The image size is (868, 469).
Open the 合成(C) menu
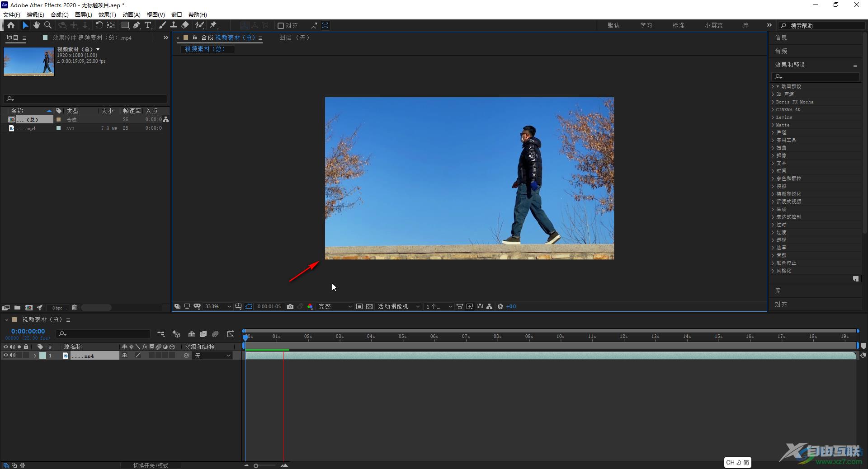click(x=60, y=14)
